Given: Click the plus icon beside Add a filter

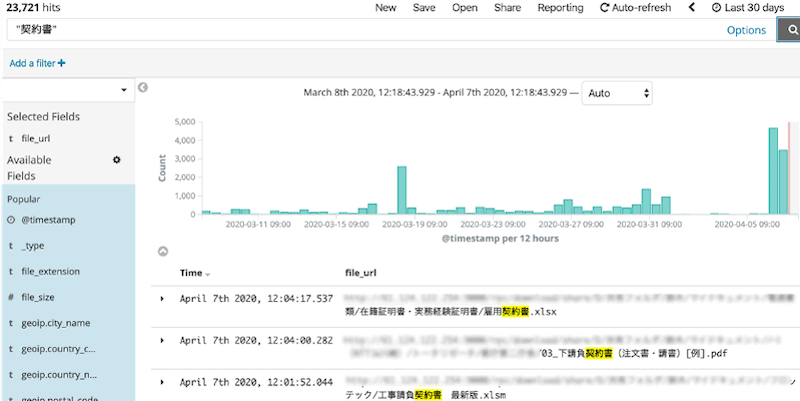Looking at the screenshot, I should pos(62,63).
